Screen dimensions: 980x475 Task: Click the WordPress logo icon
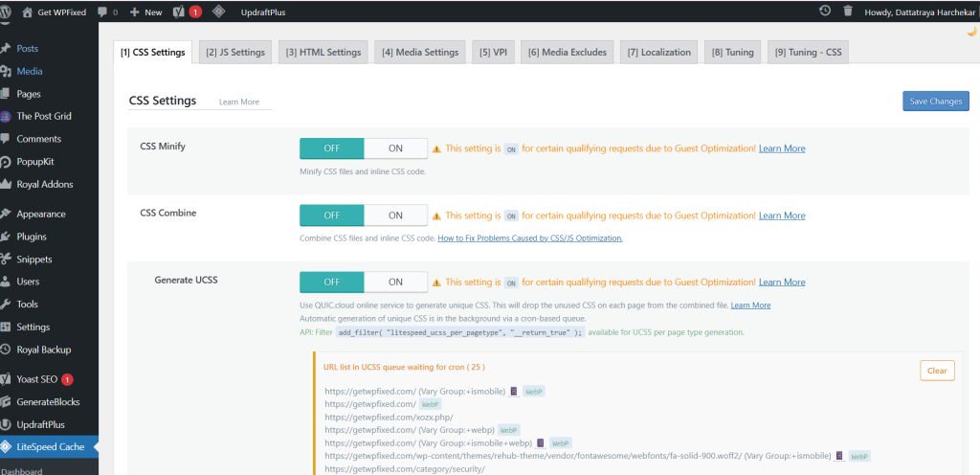pyautogui.click(x=6, y=11)
